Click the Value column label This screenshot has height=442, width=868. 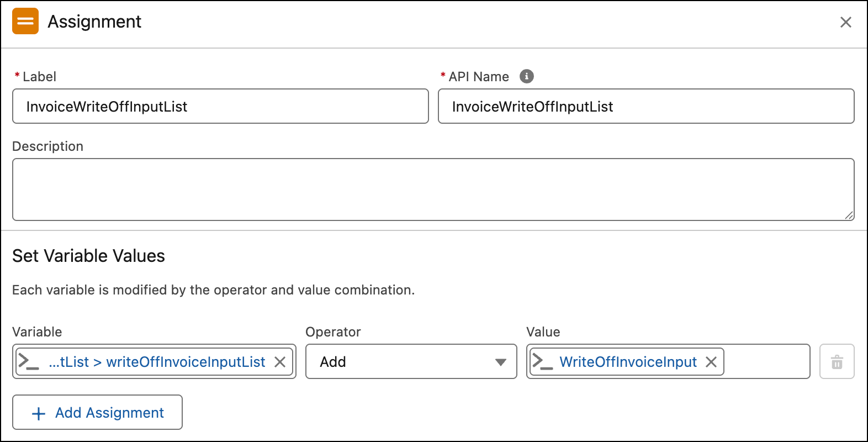pyautogui.click(x=543, y=331)
